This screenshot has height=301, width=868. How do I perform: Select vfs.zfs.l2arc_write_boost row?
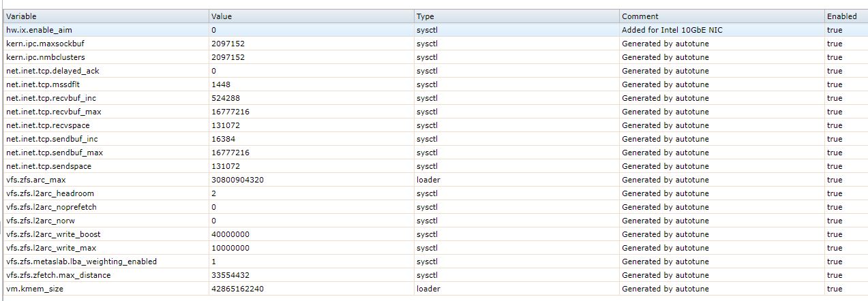point(436,234)
